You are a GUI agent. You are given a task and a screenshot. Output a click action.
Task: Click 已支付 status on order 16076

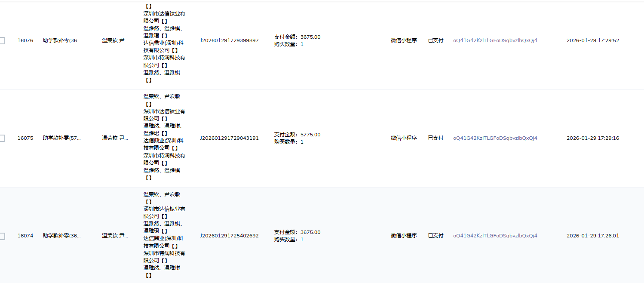pyautogui.click(x=435, y=40)
